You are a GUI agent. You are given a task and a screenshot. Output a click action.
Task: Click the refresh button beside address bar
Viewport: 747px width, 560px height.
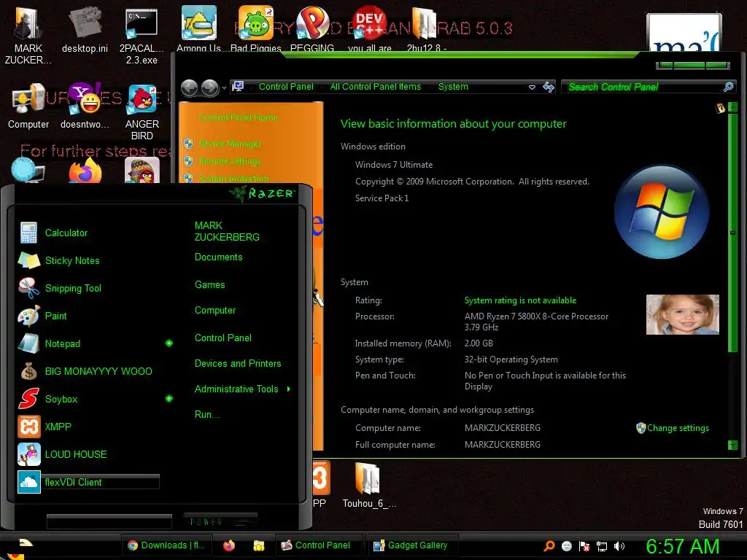(549, 87)
